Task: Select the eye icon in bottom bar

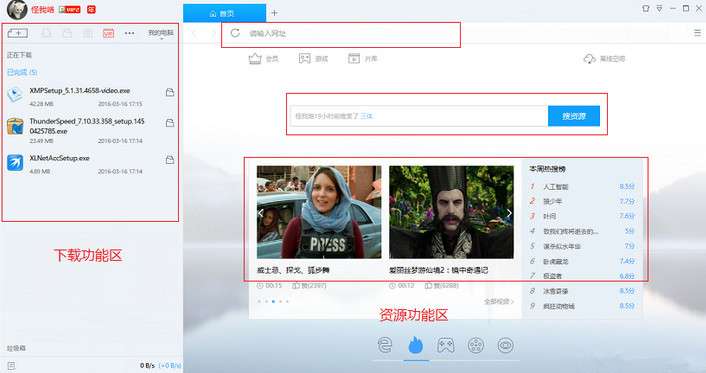Action: [x=506, y=346]
